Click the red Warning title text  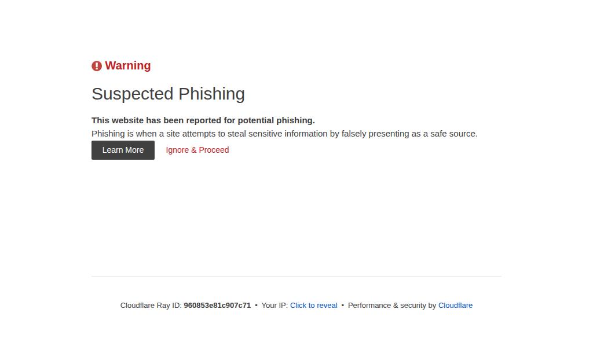128,65
